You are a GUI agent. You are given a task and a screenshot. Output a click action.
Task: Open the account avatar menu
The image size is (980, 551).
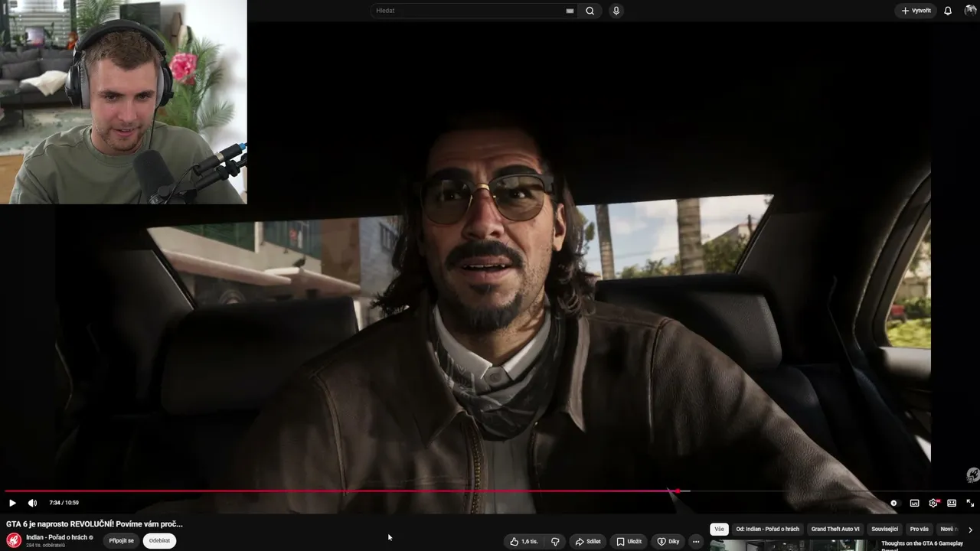point(970,11)
